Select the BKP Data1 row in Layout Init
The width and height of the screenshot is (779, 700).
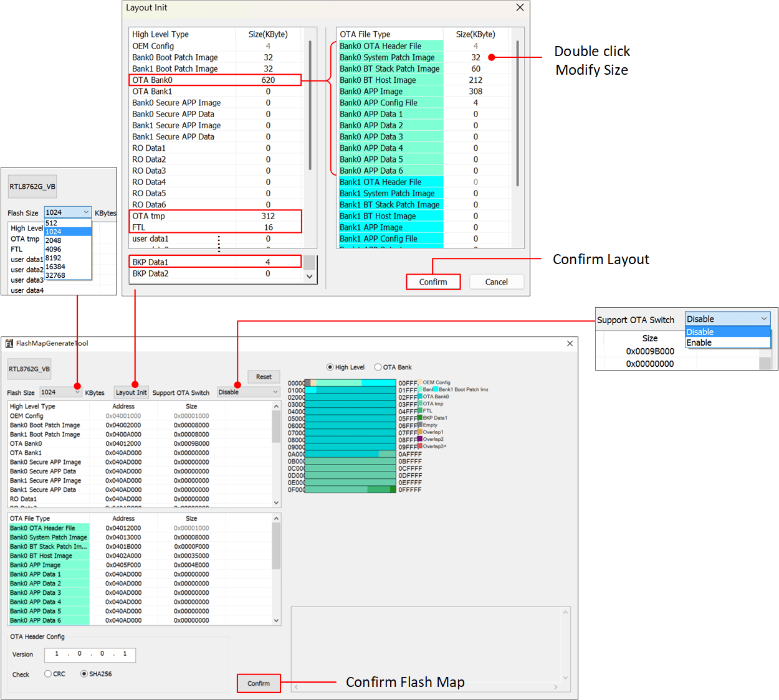[x=215, y=262]
